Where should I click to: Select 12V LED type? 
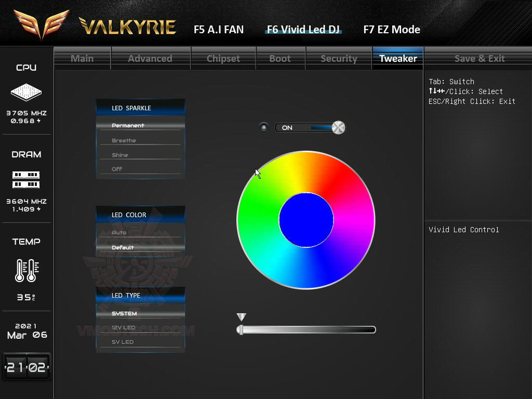click(x=140, y=328)
